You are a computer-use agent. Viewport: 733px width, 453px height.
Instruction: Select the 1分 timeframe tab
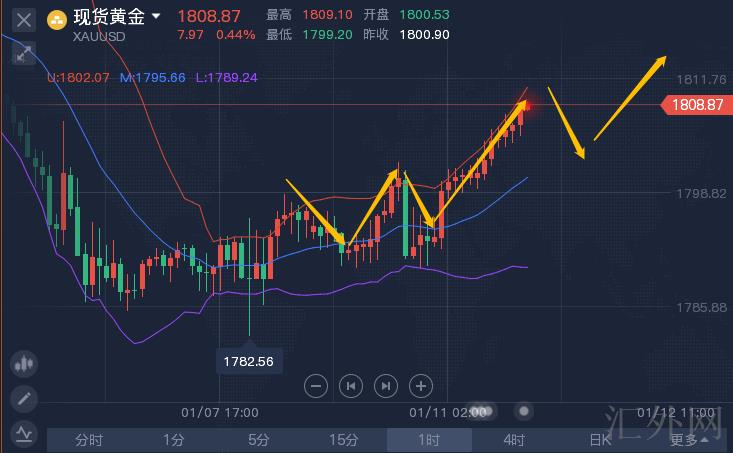174,439
